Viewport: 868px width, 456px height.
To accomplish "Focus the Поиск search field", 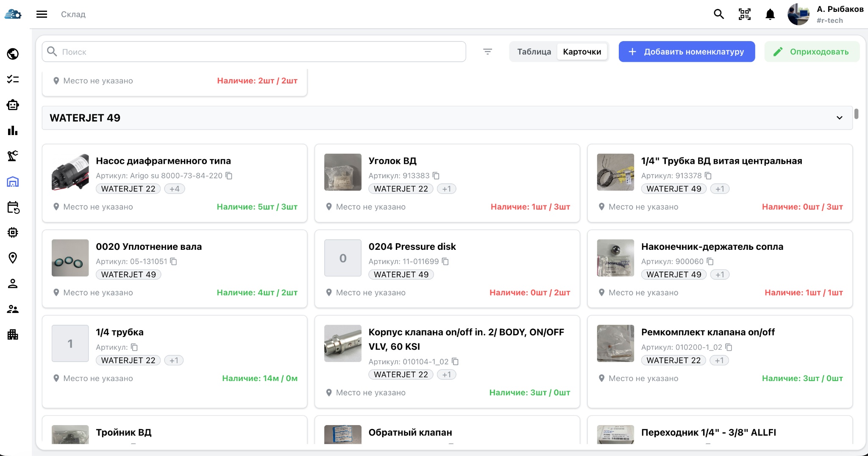I will point(254,52).
